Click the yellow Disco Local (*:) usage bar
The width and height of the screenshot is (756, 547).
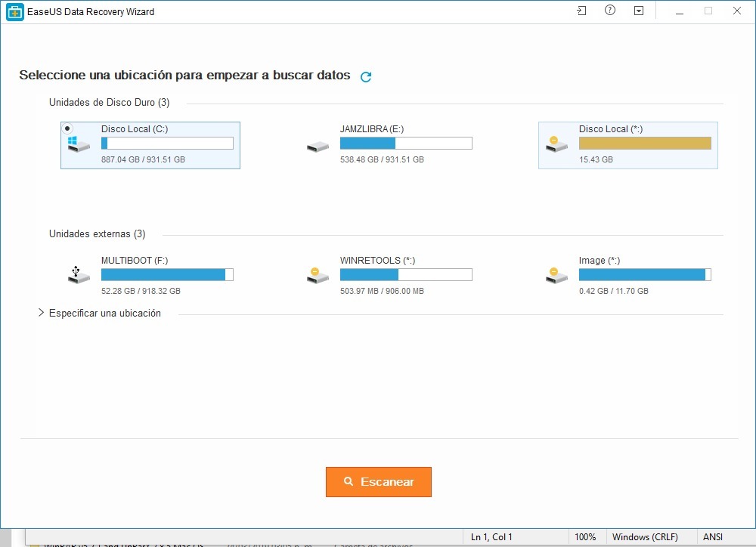coord(645,143)
